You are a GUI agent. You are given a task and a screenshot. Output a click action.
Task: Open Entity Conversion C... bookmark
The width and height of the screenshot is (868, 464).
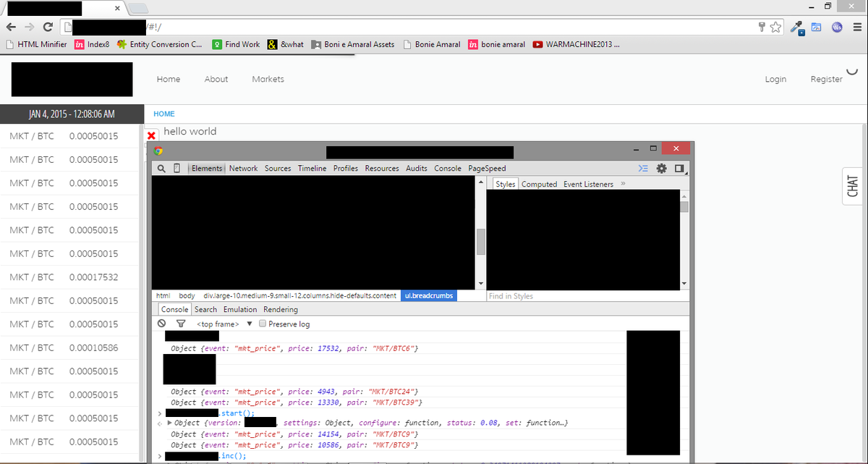[159, 44]
